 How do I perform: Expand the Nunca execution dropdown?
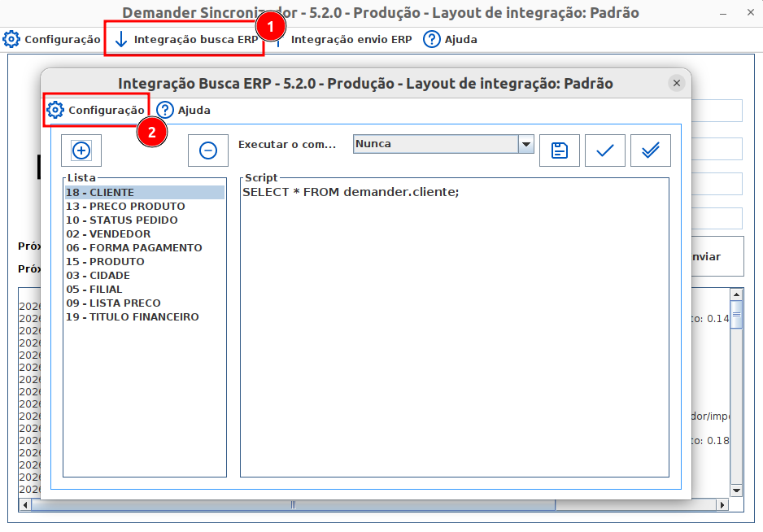point(526,144)
